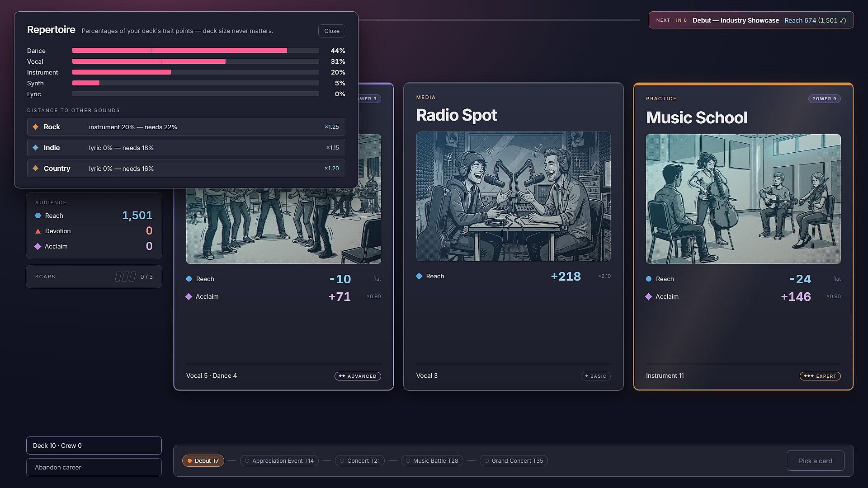The image size is (868, 488).
Task: Click the Country diamond icon
Action: point(36,169)
